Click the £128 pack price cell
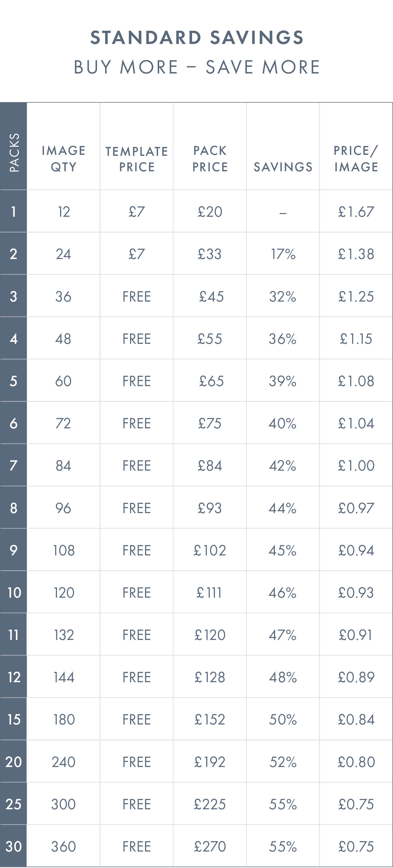 pos(210,677)
